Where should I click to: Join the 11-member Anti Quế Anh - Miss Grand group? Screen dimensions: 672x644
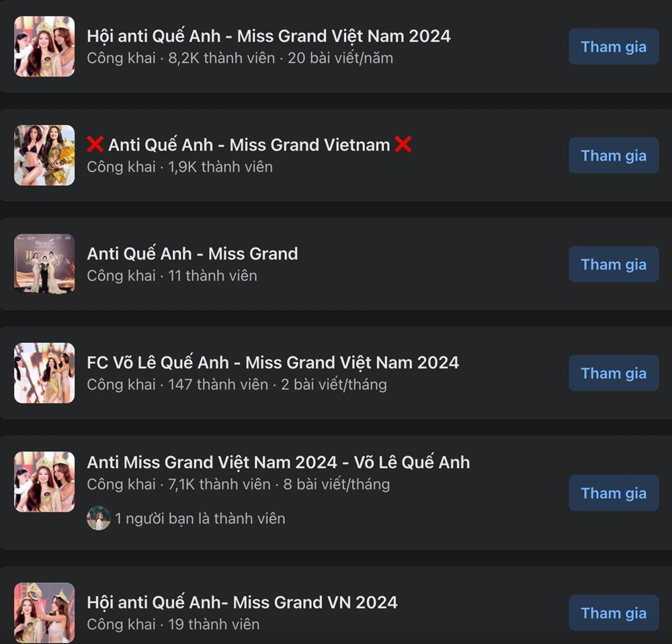tap(614, 265)
